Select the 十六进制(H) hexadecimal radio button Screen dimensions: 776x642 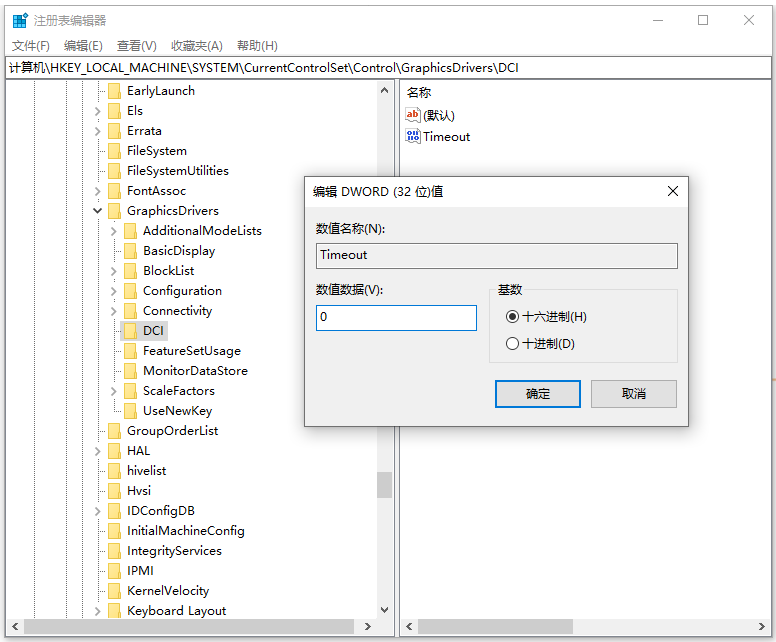coord(513,317)
